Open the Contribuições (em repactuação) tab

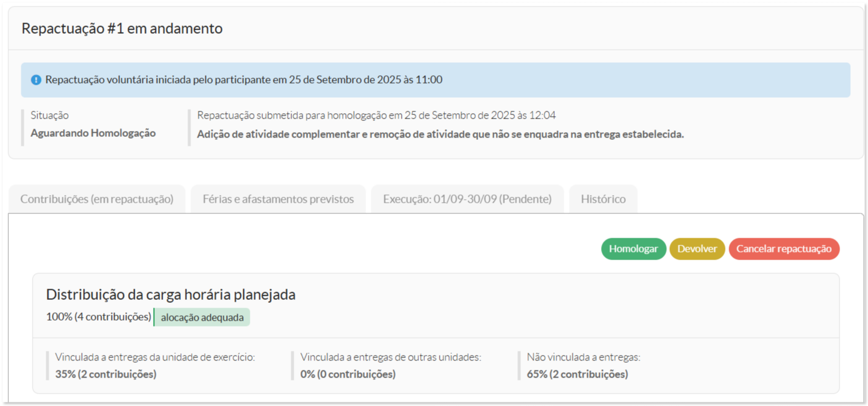(97, 199)
